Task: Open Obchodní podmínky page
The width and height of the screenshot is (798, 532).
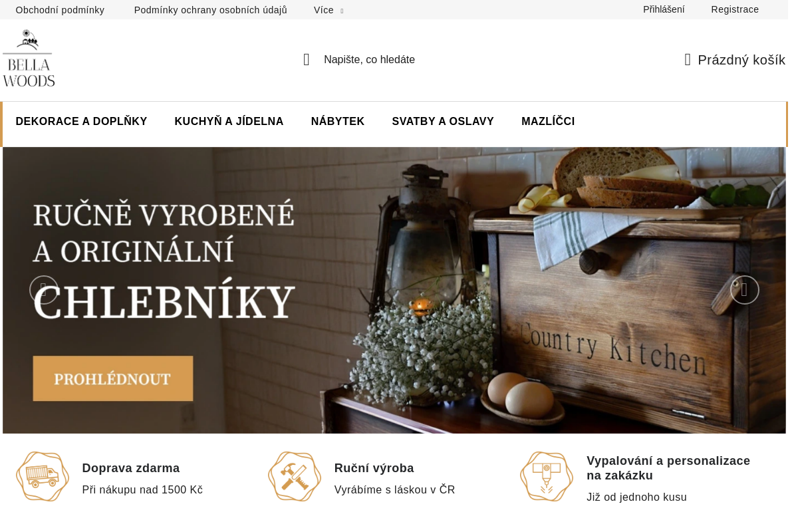Action: coord(60,10)
